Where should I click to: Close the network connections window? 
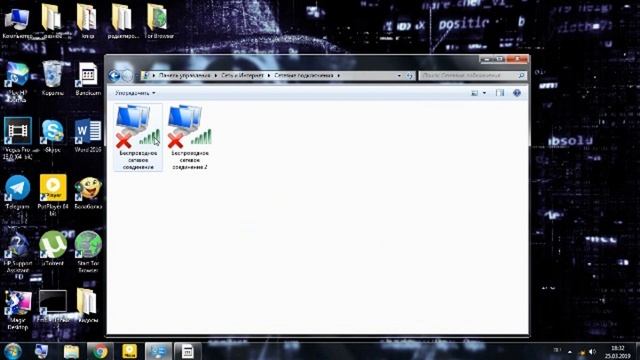pyautogui.click(x=517, y=59)
